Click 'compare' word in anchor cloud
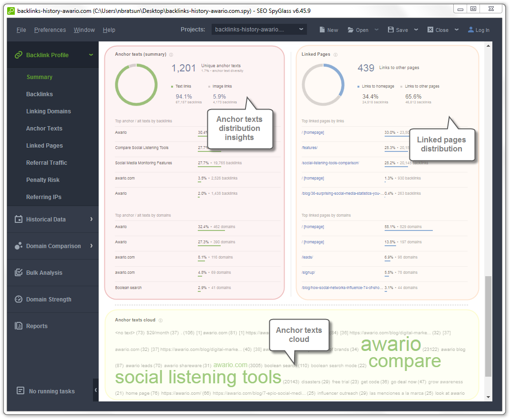Viewport: 510px width, 420px height. (405, 361)
